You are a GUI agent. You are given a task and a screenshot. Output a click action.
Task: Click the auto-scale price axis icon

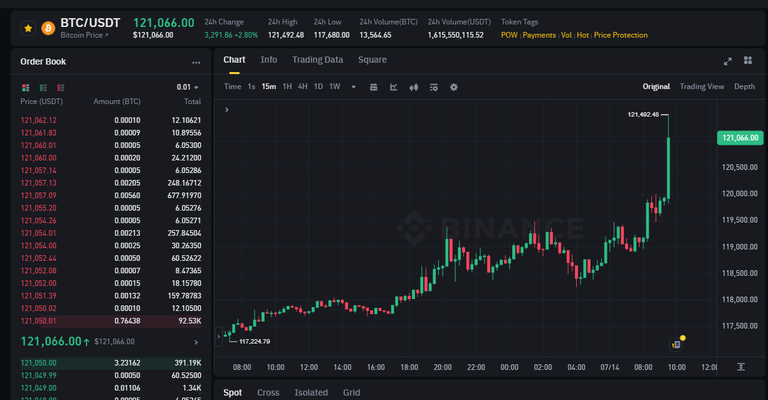[x=741, y=367]
